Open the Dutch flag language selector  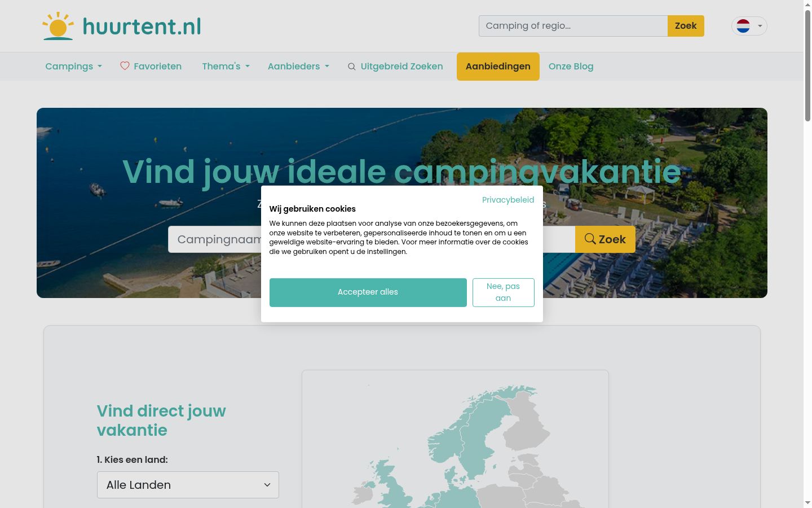click(749, 26)
